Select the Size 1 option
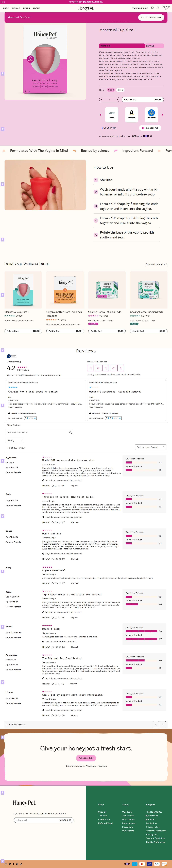 (110, 90)
